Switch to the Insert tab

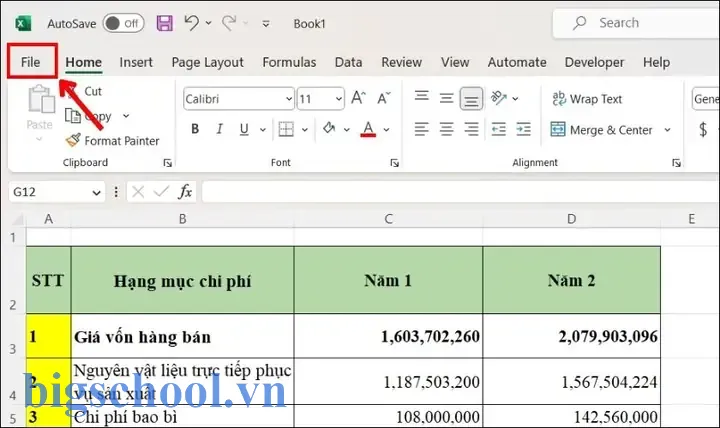coord(136,62)
